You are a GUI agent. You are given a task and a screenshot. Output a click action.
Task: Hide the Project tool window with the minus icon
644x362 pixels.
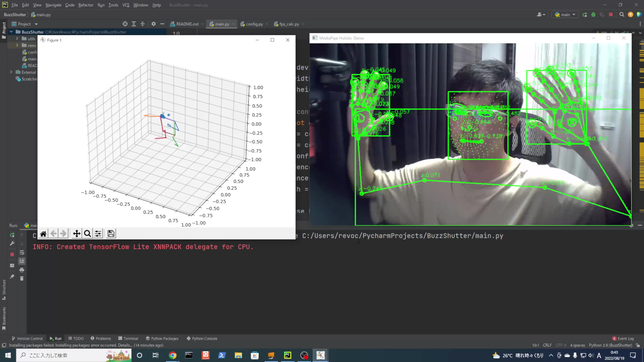[162, 24]
